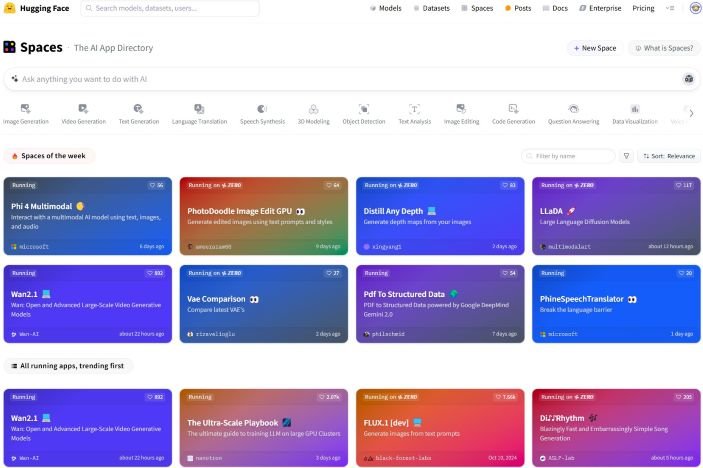Image resolution: width=703 pixels, height=468 pixels.
Task: Open the microsoft author link on Phi 4 Multimodal
Action: click(30, 247)
